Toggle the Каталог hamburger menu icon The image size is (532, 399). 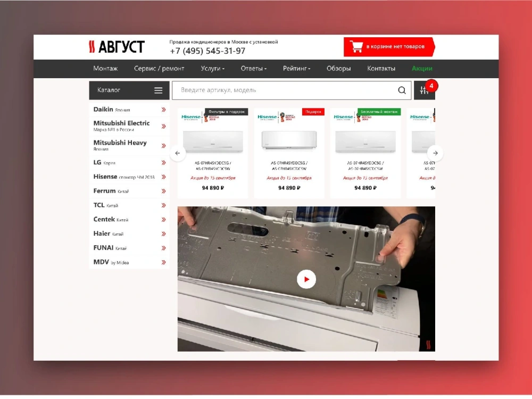point(159,90)
